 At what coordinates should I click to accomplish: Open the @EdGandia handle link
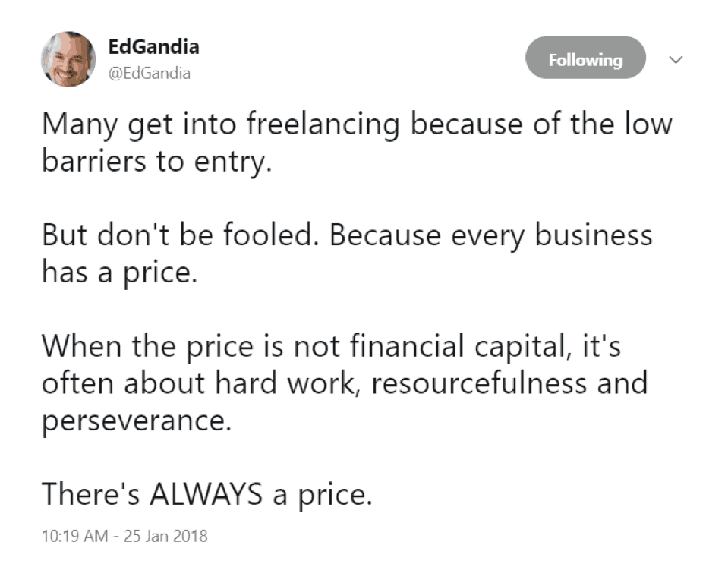click(x=149, y=74)
